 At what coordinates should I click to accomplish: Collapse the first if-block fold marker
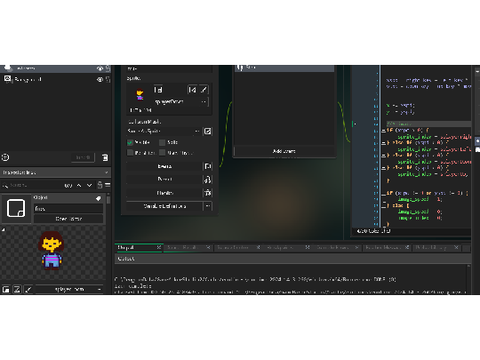point(383,131)
